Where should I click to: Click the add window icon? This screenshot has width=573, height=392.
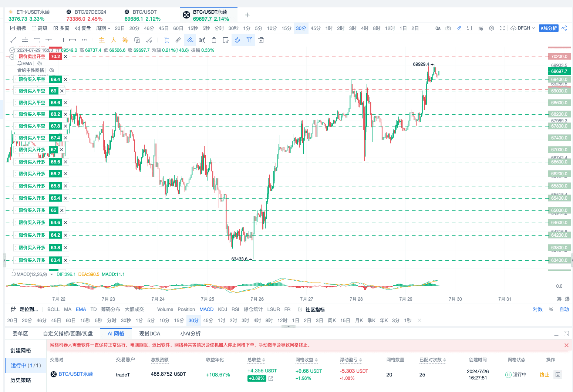[x=470, y=28]
